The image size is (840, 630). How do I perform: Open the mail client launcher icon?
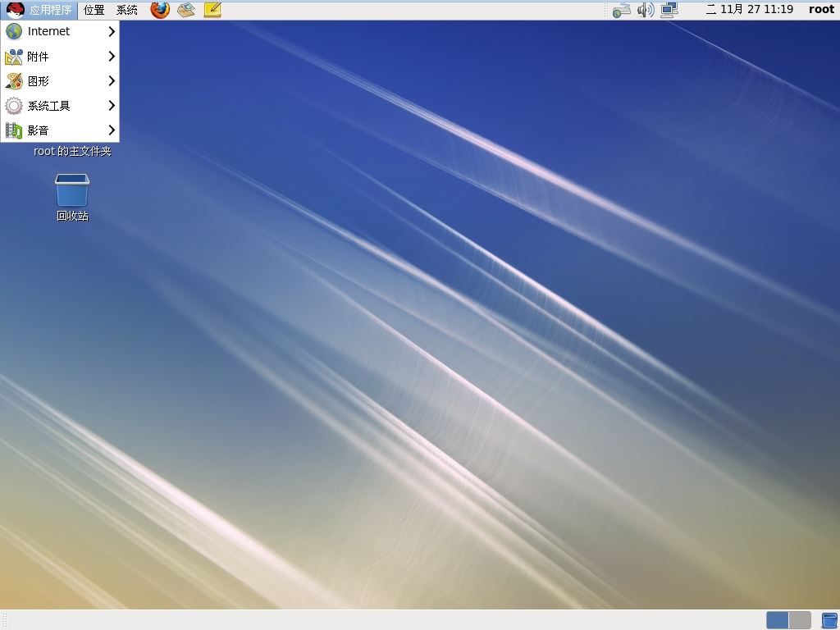pyautogui.click(x=186, y=10)
